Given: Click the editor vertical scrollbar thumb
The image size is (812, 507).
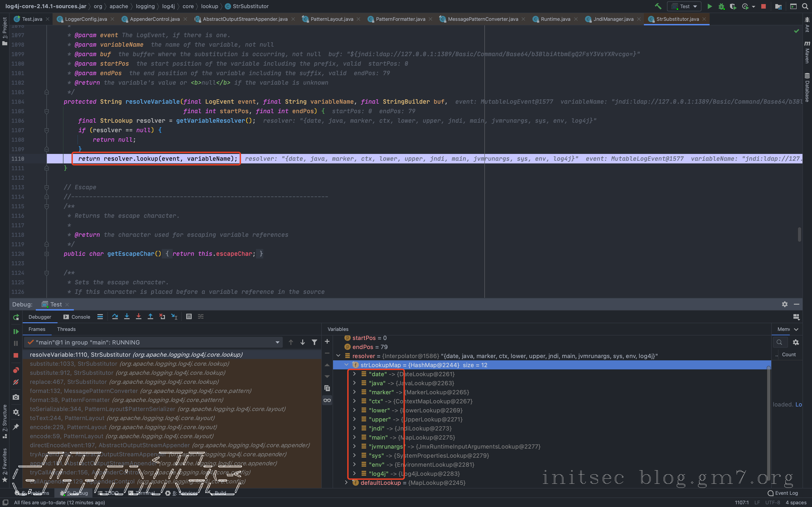Looking at the screenshot, I should pyautogui.click(x=800, y=234).
